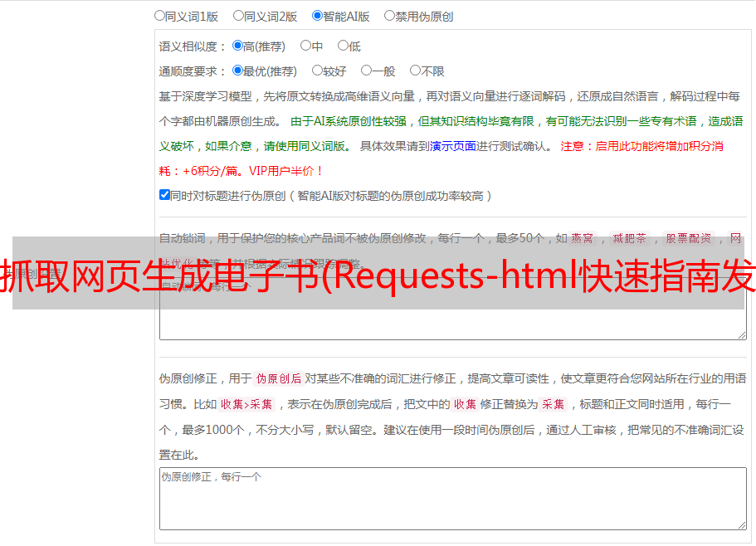Click into the 自动锁词 textarea
This screenshot has width=756, height=546.
(453, 309)
